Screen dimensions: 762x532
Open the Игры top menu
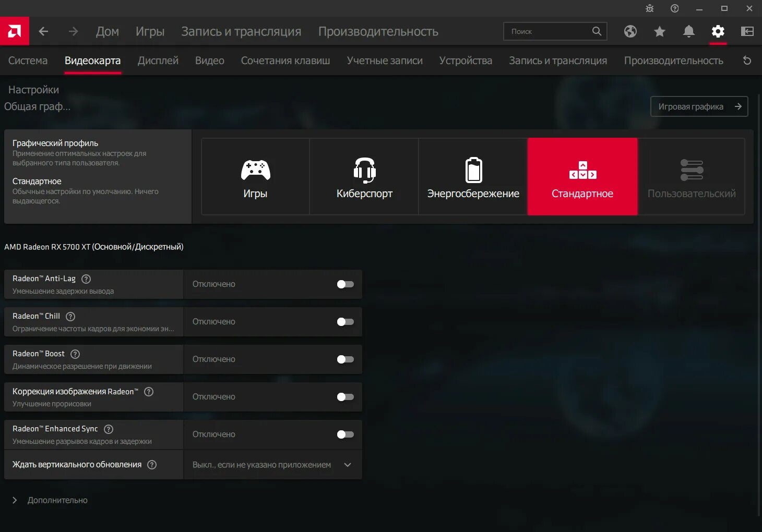150,31
